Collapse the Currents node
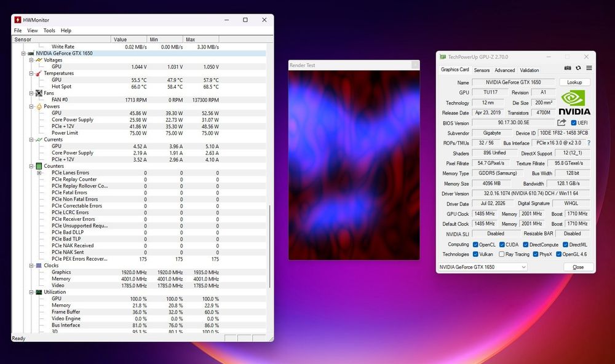The height and width of the screenshot is (364, 615). [31, 140]
